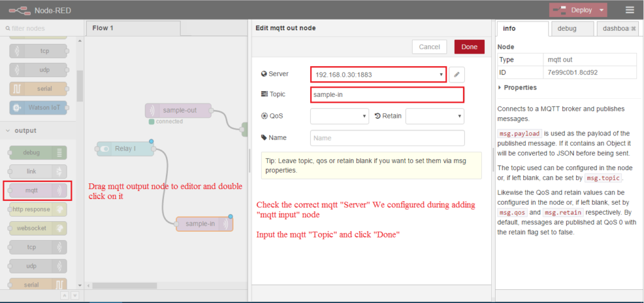Click the Cancel button
Viewport: 644px width, 303px height.
[429, 47]
